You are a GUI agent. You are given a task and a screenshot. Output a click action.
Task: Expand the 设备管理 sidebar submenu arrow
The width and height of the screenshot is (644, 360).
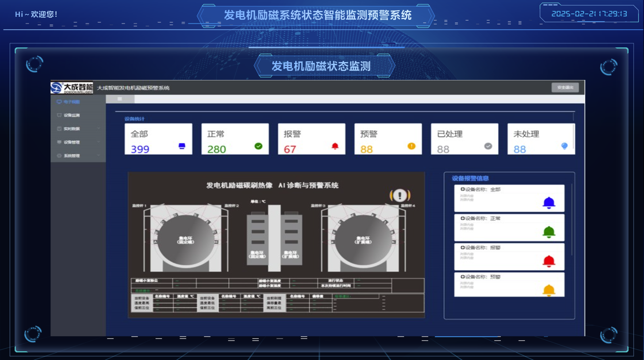[x=99, y=142]
